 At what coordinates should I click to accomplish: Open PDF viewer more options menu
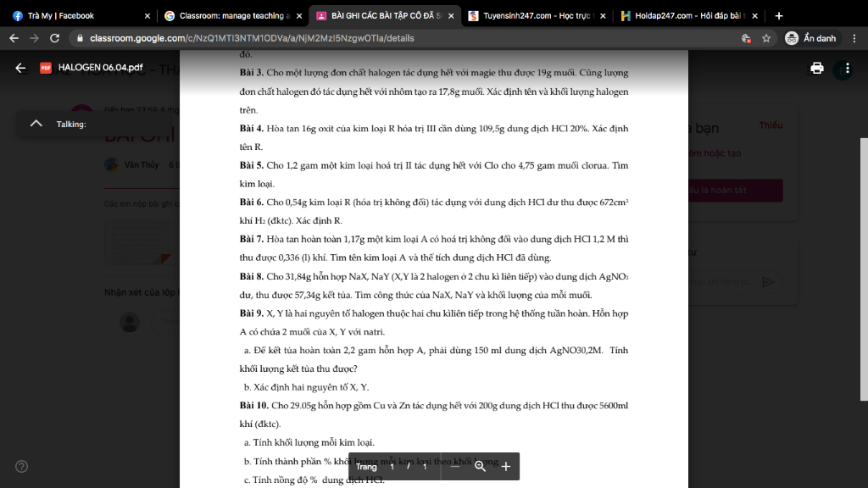point(847,69)
